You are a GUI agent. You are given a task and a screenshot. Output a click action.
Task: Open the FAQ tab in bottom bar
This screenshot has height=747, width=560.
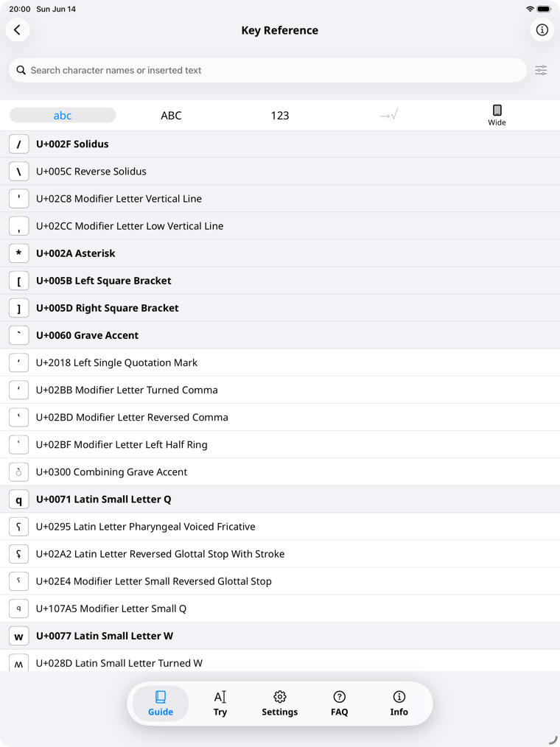[340, 704]
